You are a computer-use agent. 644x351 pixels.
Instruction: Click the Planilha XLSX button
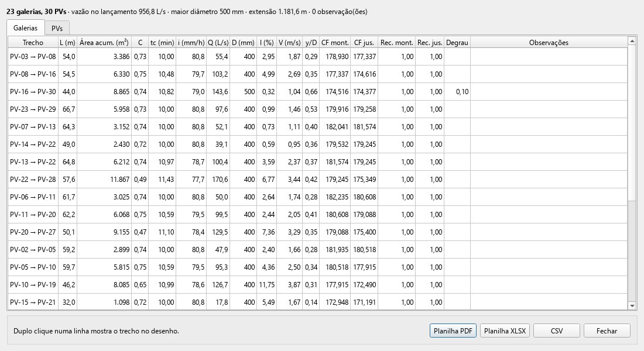pos(505,331)
